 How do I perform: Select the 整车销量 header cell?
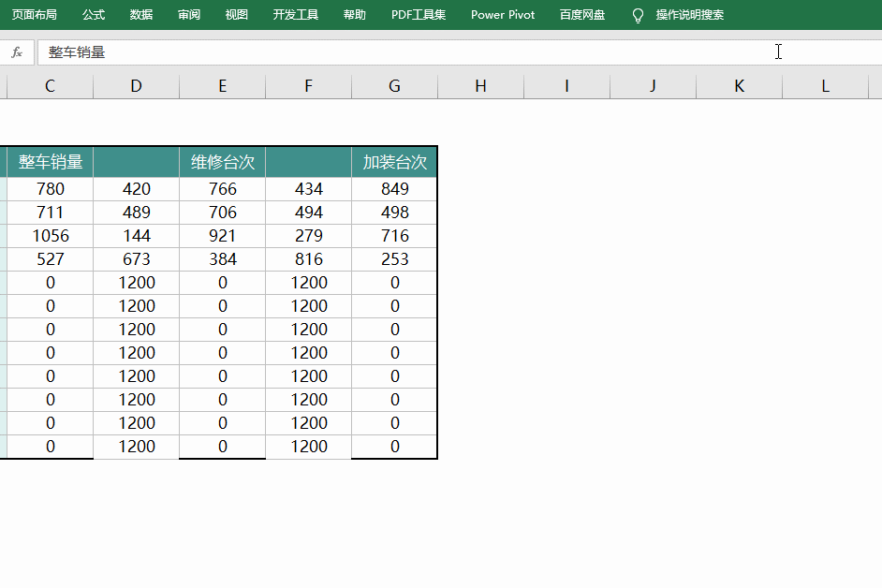pyautogui.click(x=50, y=162)
